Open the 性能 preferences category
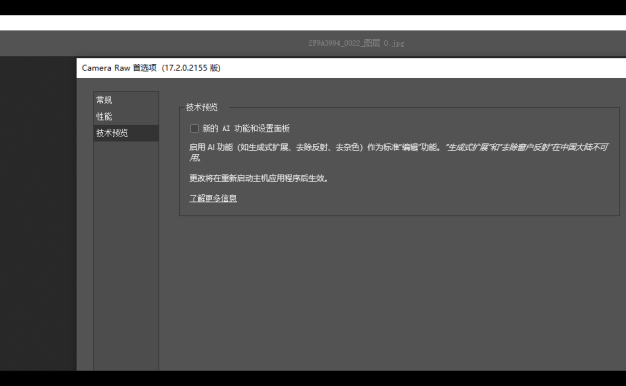626x386 pixels. [126, 117]
